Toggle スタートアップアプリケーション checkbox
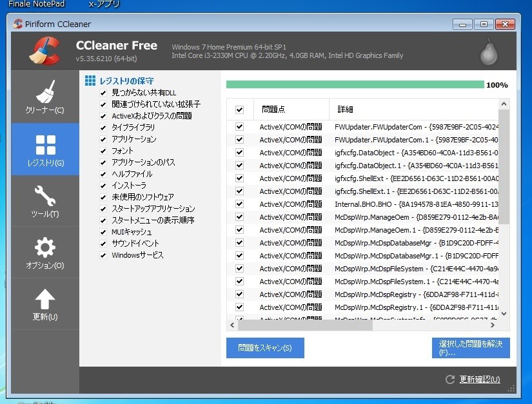The width and height of the screenshot is (532, 404). 103,208
